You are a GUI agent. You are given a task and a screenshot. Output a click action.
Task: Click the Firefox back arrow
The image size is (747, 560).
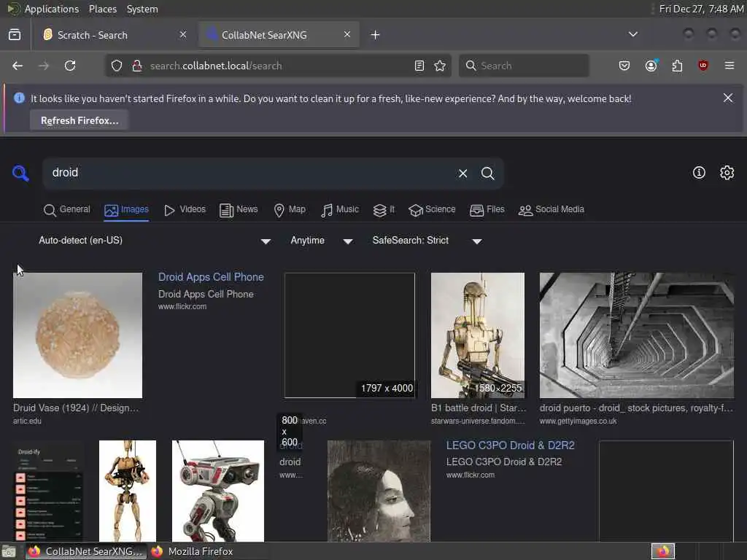pyautogui.click(x=18, y=66)
